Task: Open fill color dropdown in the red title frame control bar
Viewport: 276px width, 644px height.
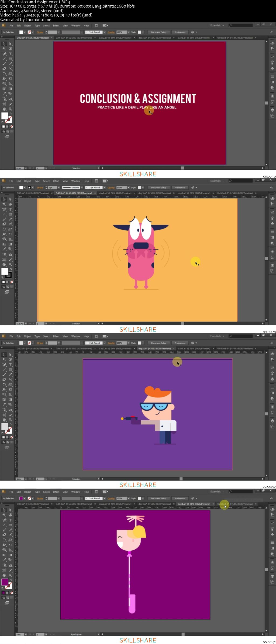Action: 25,32
